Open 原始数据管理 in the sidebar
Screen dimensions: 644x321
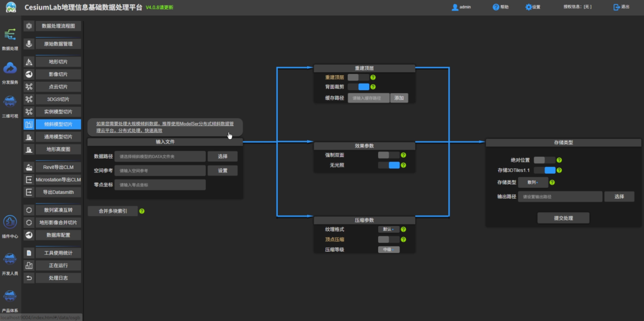point(58,44)
